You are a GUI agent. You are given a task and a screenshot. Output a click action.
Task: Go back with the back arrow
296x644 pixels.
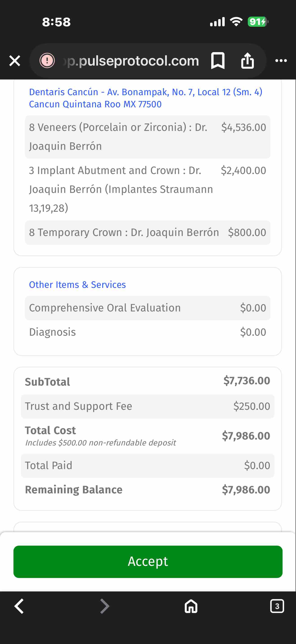coord(19,606)
